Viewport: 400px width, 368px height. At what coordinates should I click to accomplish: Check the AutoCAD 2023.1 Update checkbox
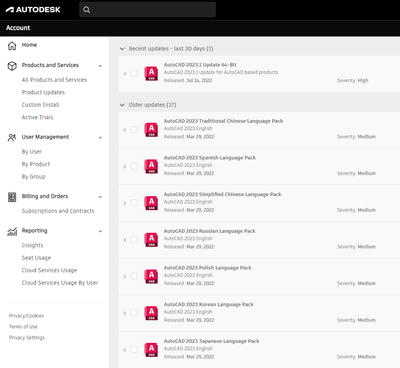(x=134, y=73)
